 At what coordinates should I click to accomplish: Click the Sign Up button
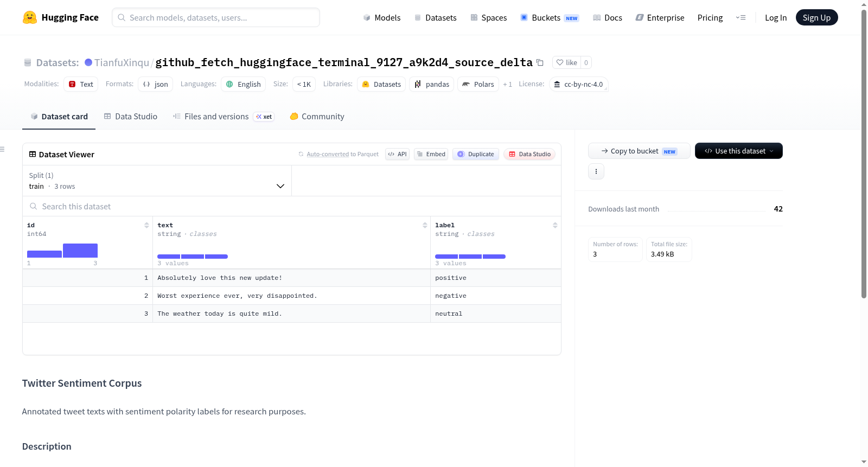click(x=816, y=17)
